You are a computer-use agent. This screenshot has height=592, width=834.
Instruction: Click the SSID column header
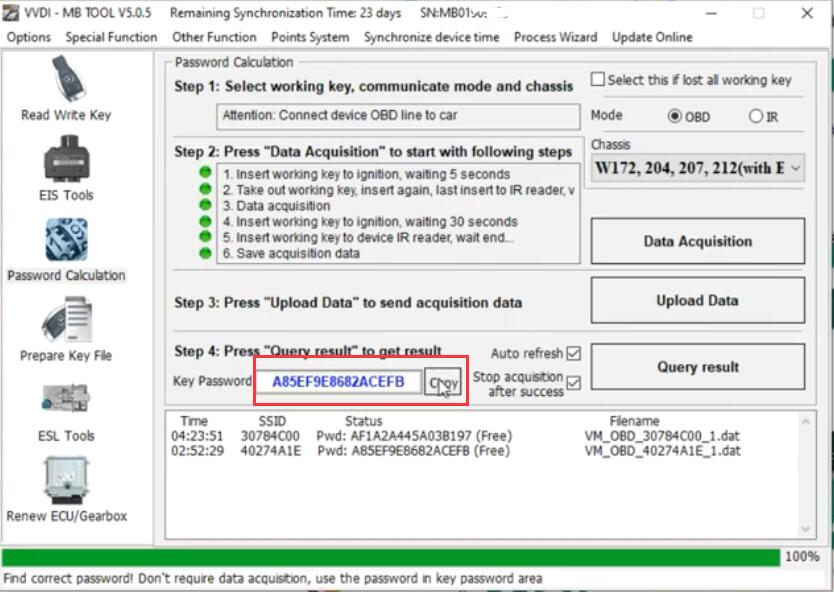pyautogui.click(x=272, y=421)
